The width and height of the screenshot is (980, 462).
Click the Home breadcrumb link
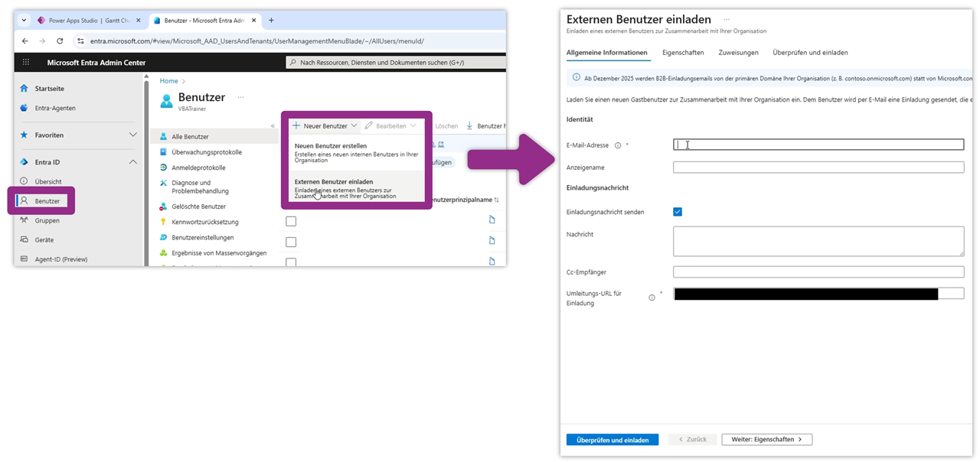[168, 81]
